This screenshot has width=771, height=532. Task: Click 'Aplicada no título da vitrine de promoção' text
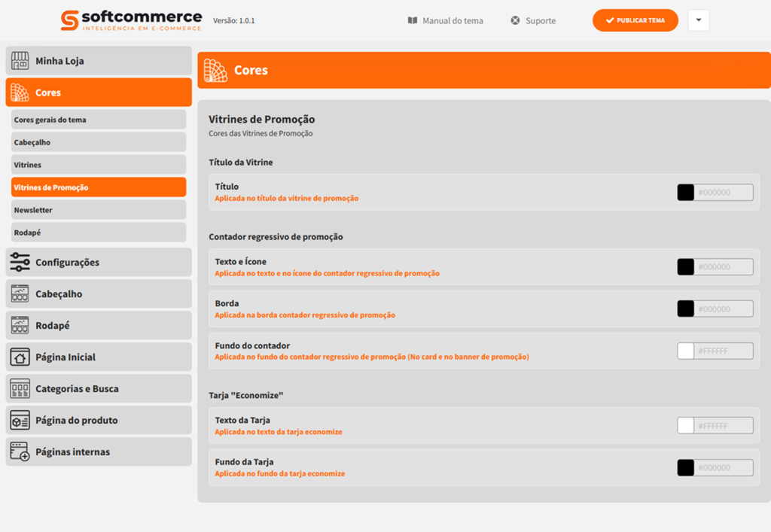coord(287,199)
